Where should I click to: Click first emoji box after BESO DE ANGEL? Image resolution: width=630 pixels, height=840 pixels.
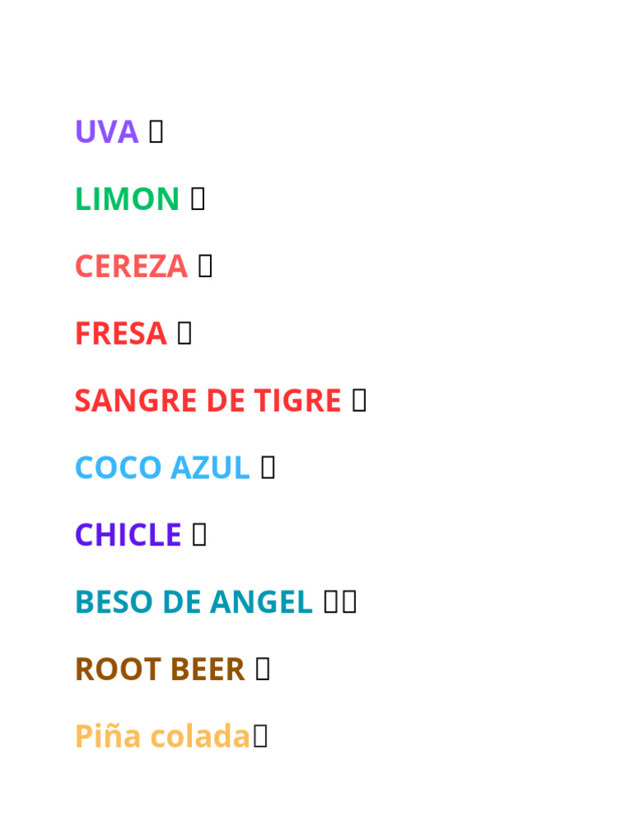tap(331, 601)
